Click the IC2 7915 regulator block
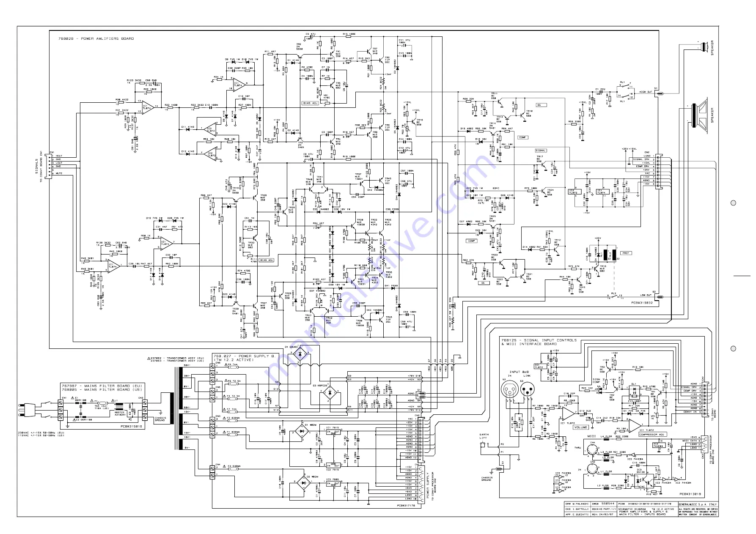The width and height of the screenshot is (756, 534). [333, 465]
